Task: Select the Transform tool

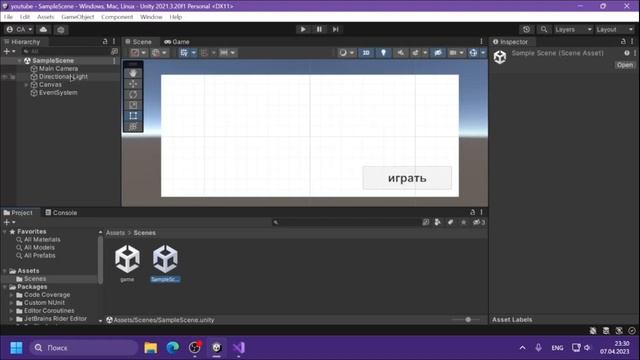Action: coord(133,126)
